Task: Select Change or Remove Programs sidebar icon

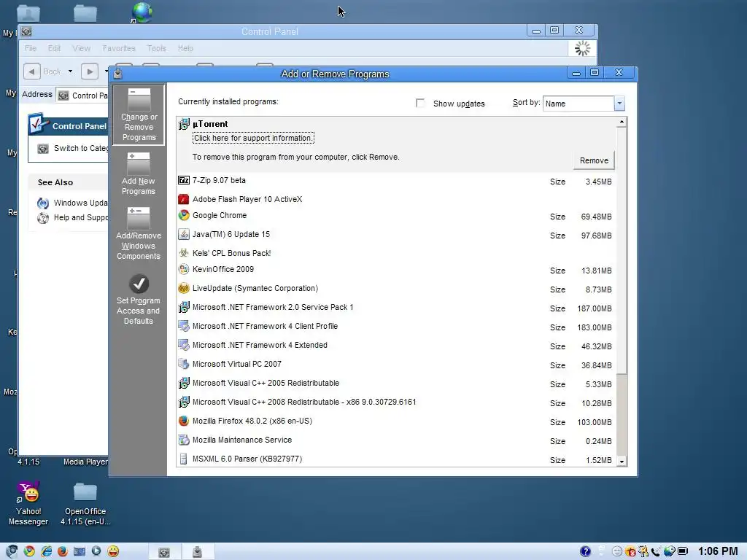Action: click(139, 115)
